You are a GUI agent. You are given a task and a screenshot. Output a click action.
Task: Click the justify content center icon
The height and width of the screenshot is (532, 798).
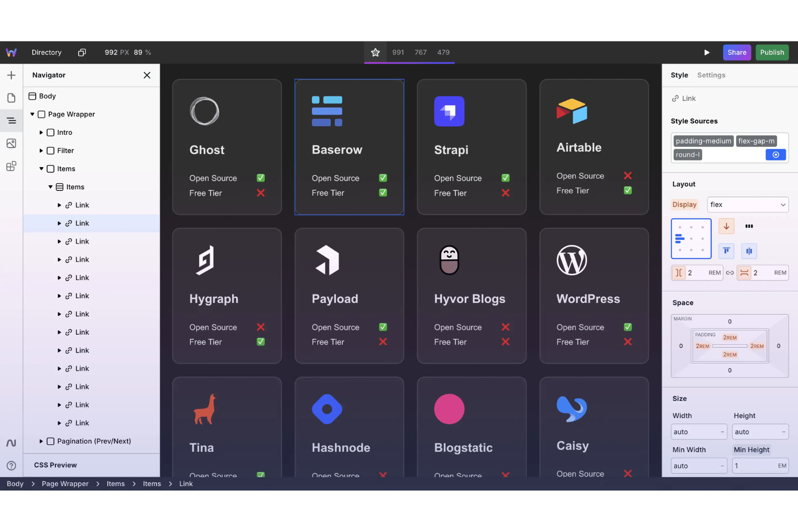click(x=749, y=251)
